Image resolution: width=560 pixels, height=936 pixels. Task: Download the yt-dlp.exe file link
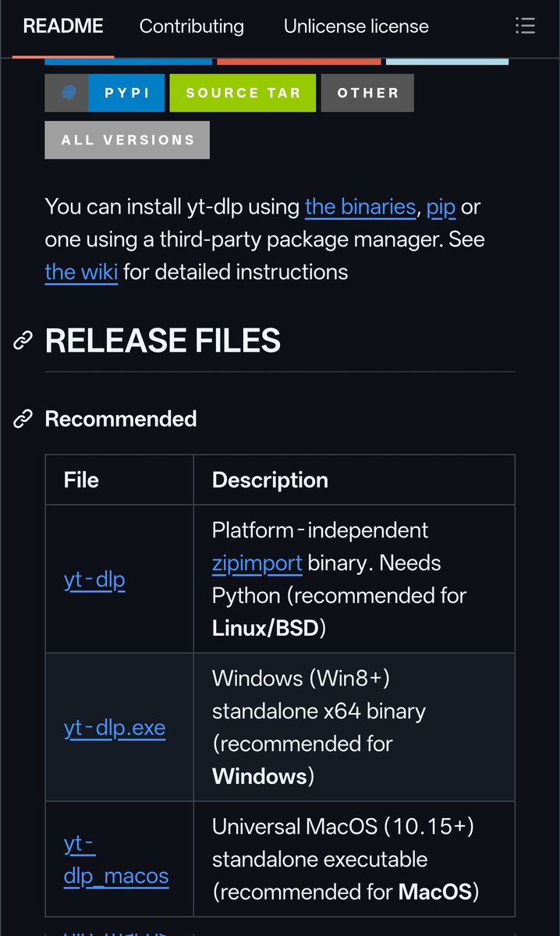click(115, 728)
